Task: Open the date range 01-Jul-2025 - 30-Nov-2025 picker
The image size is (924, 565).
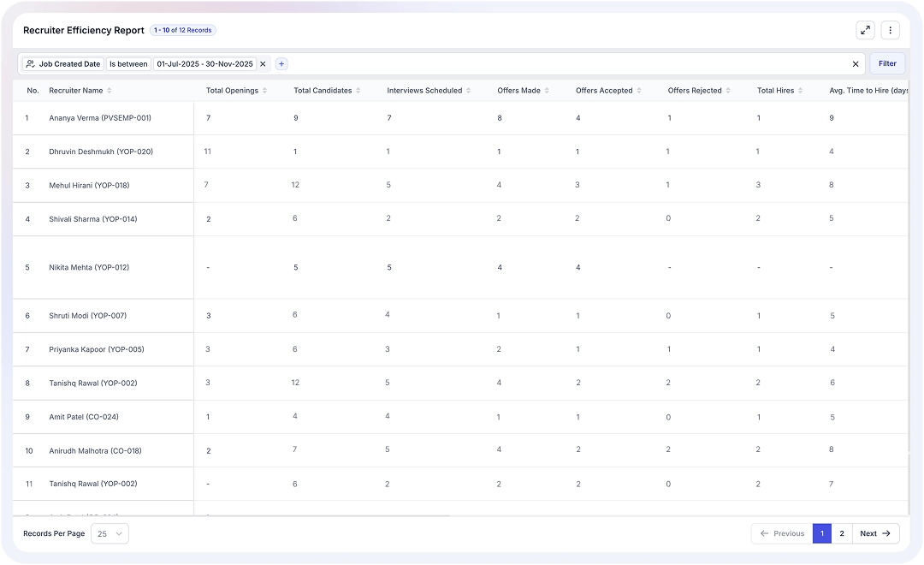Action: (205, 63)
